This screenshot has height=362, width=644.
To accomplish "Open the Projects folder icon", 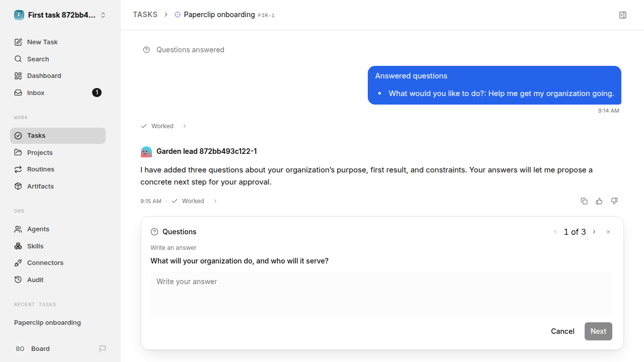I will (x=18, y=152).
